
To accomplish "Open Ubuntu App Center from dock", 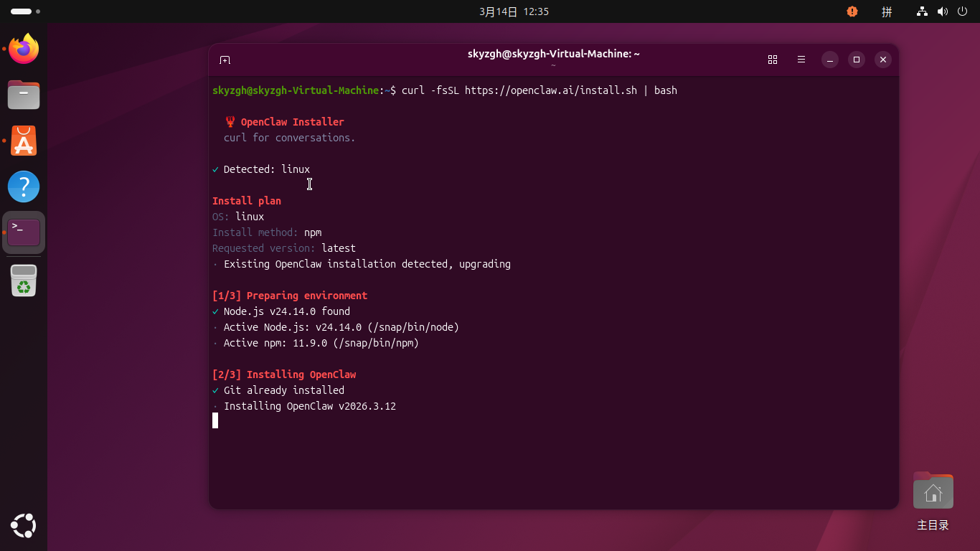I will (24, 141).
